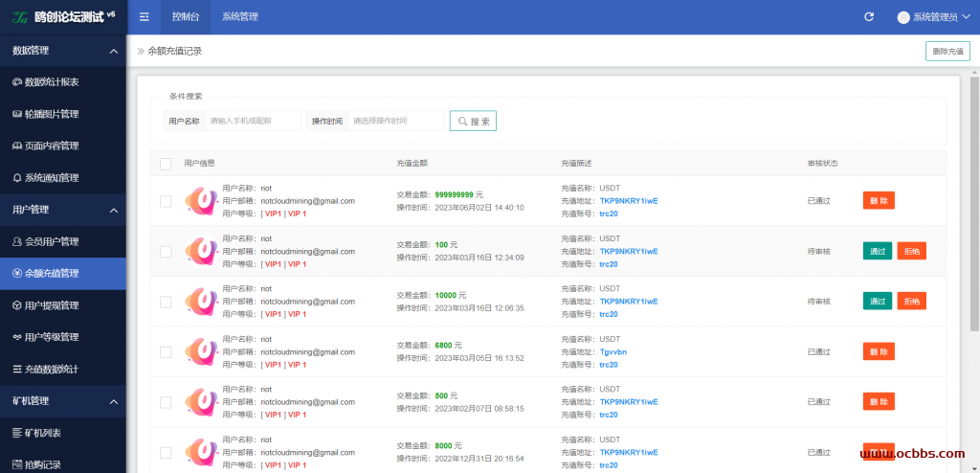The width and height of the screenshot is (980, 473).
Task: Click the 余额充值管理 yen icon
Action: [x=17, y=274]
